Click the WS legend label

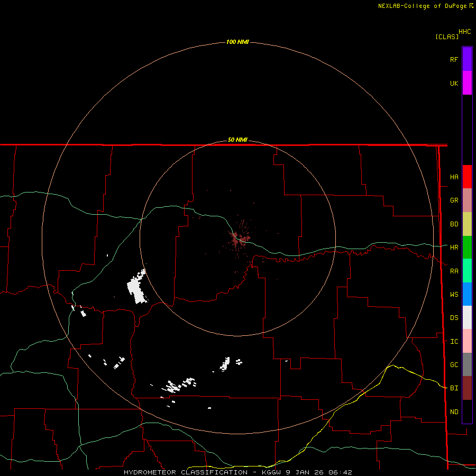click(x=454, y=295)
